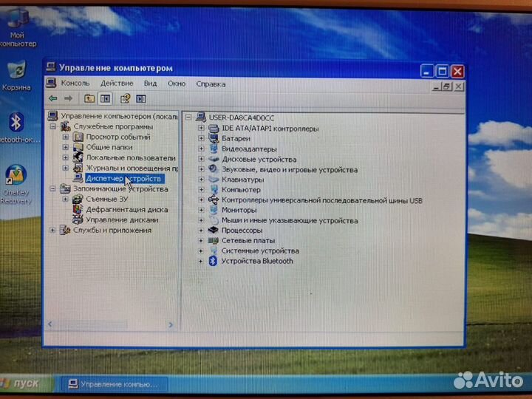Click the Bluetooth devices category icon

(213, 261)
